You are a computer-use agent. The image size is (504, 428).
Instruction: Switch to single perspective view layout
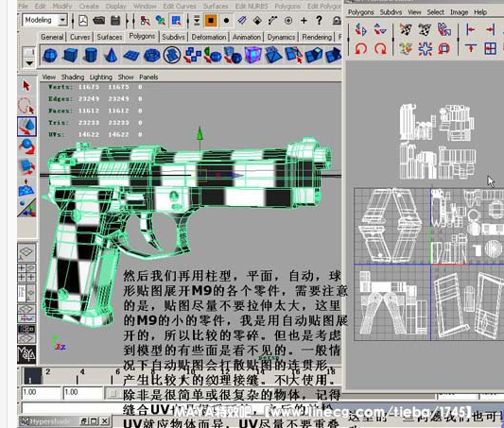(26, 252)
